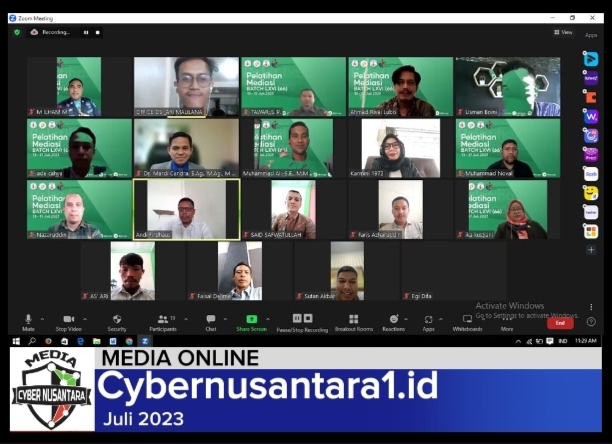Open the orange app icon in sidebar
This screenshot has width=612, height=444.
pyautogui.click(x=591, y=97)
